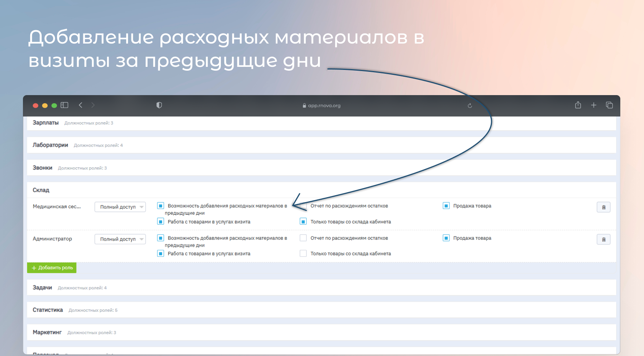Reload the page with the refresh icon

click(470, 106)
